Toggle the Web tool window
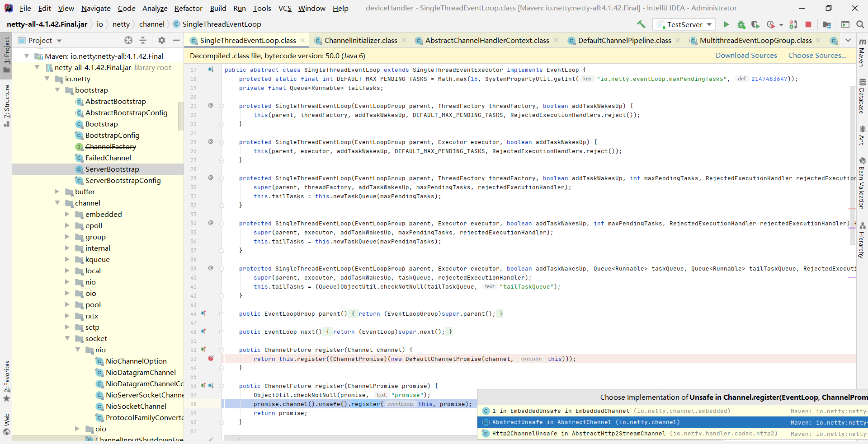The image size is (868, 444). pyautogui.click(x=6, y=424)
